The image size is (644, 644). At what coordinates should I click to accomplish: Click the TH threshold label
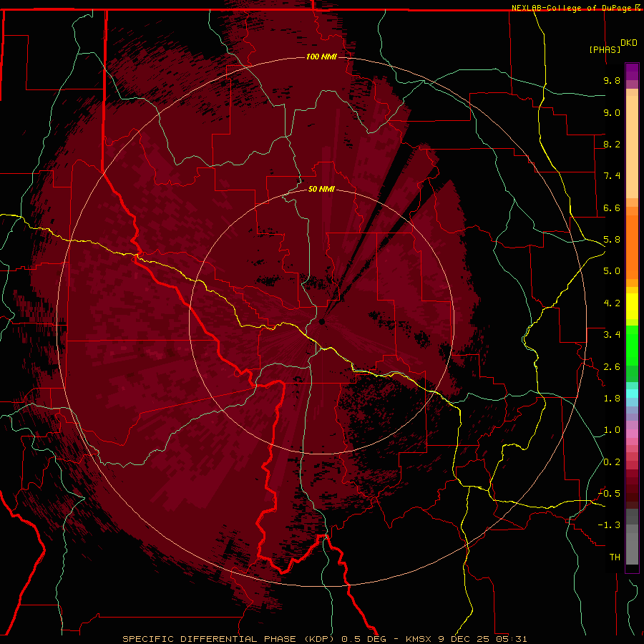[615, 557]
